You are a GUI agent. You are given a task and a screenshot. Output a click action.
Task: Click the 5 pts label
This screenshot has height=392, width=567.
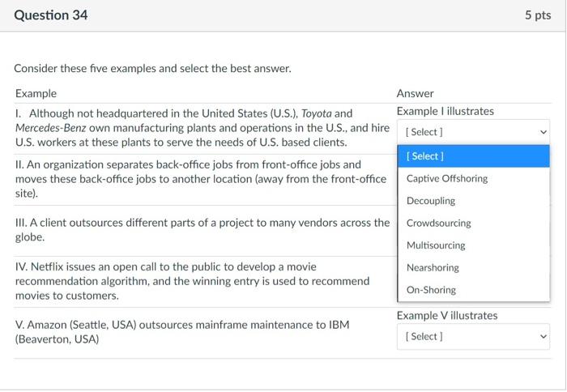click(538, 15)
